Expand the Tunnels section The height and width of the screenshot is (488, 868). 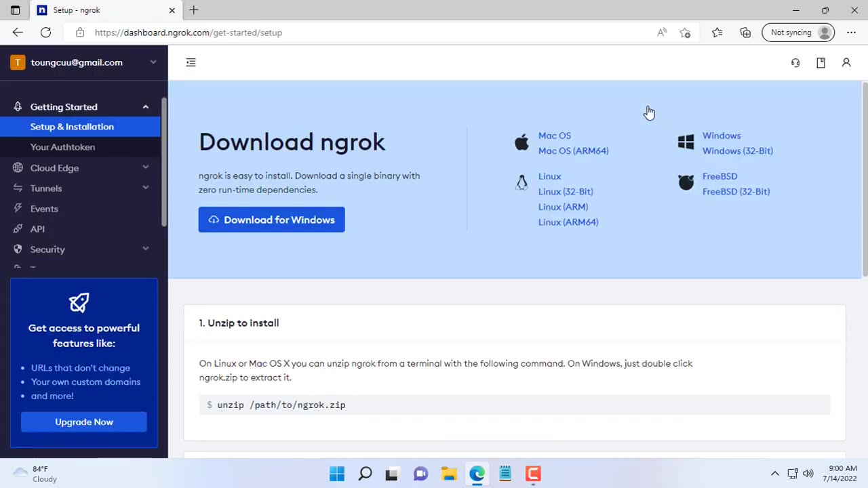tap(145, 188)
